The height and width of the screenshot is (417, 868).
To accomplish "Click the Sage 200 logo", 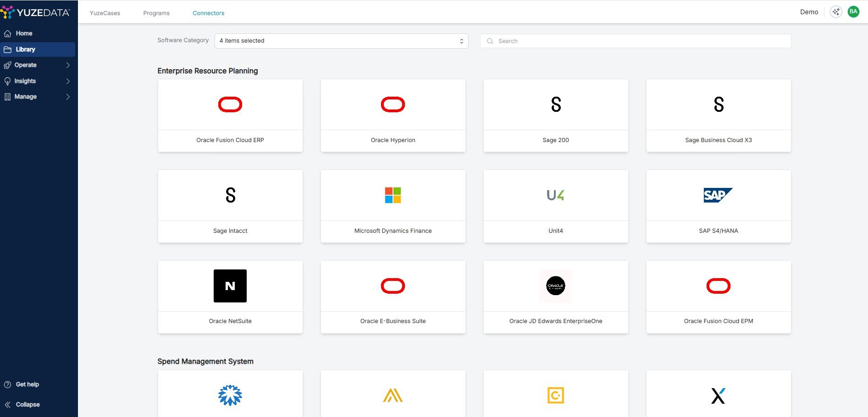I will point(556,104).
